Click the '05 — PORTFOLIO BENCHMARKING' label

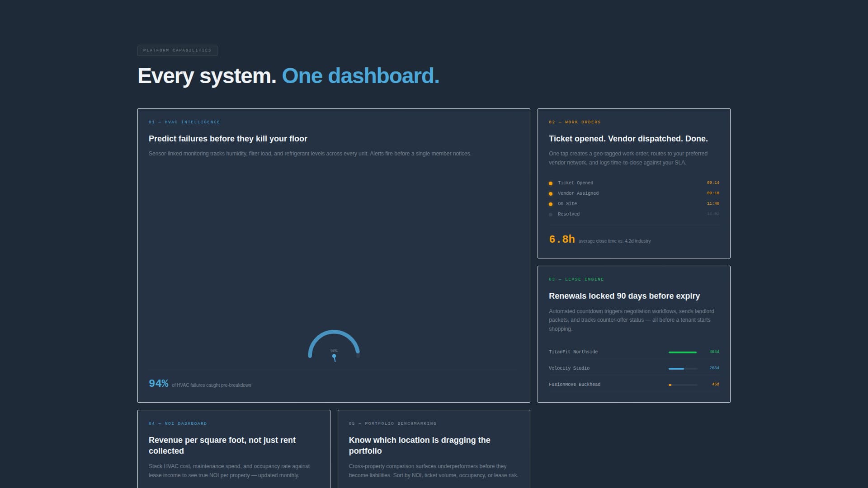pyautogui.click(x=392, y=423)
